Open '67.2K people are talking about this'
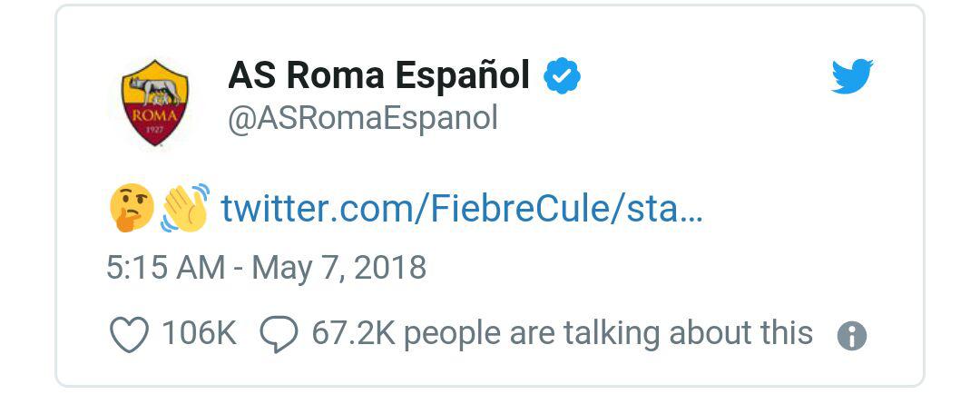Image resolution: width=980 pixels, height=394 pixels. pos(562,335)
